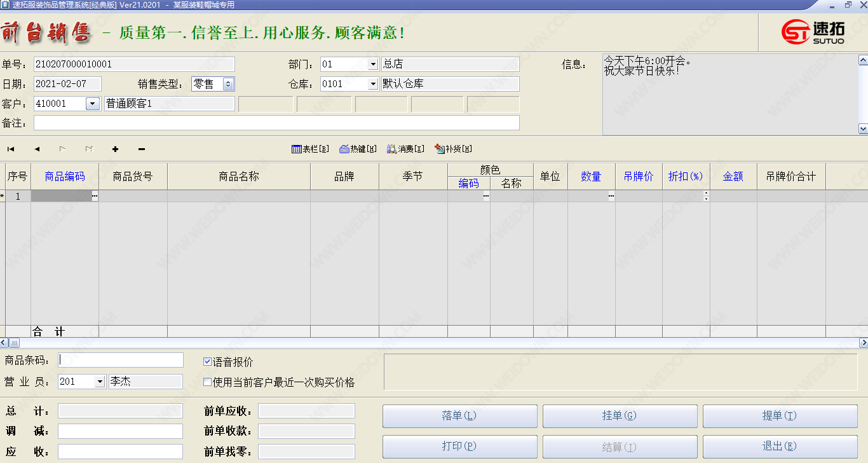Click 提单(T) button
Image resolution: width=868 pixels, height=463 pixels.
(x=780, y=416)
